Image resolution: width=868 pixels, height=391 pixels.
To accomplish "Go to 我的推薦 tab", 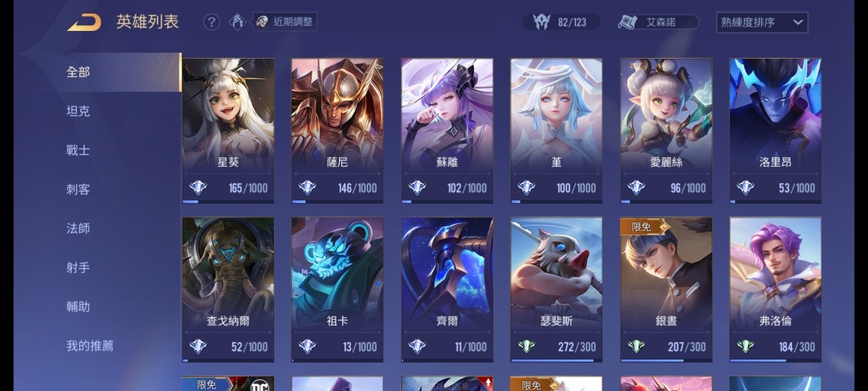I will coord(90,346).
